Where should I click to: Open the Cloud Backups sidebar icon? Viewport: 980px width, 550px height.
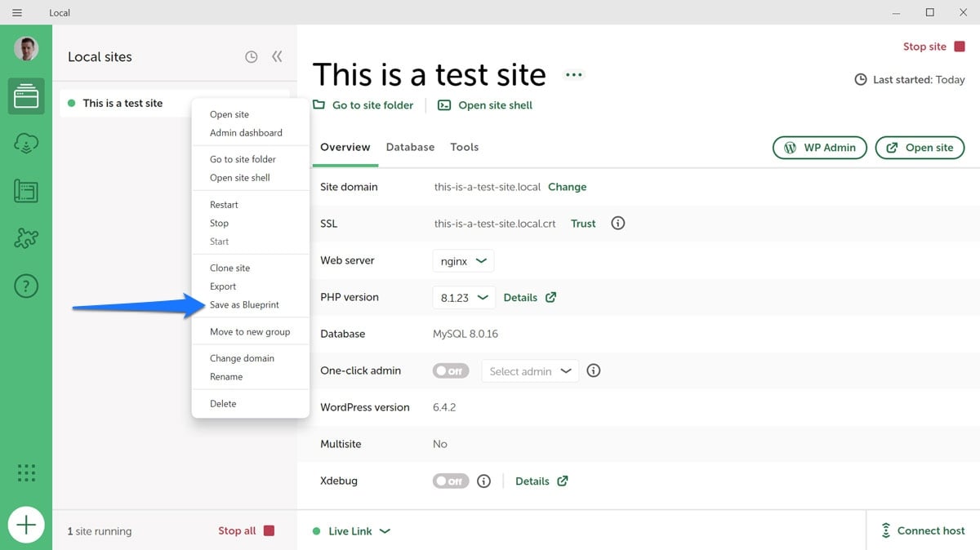26,144
